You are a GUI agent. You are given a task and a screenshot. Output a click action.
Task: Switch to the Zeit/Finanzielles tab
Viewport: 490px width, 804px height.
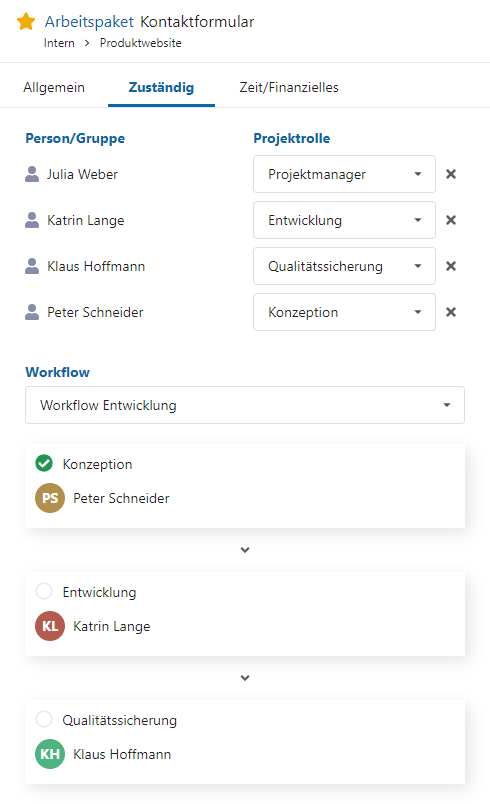pyautogui.click(x=289, y=87)
